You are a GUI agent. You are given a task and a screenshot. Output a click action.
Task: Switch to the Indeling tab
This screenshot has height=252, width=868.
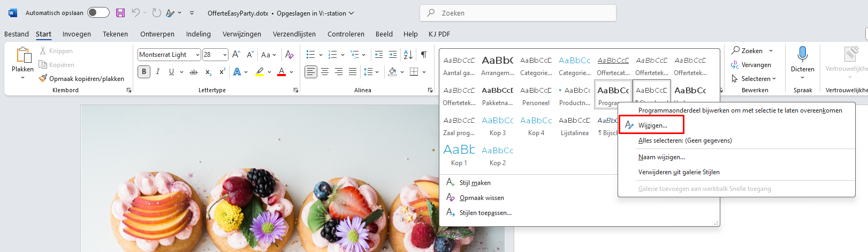pos(199,34)
